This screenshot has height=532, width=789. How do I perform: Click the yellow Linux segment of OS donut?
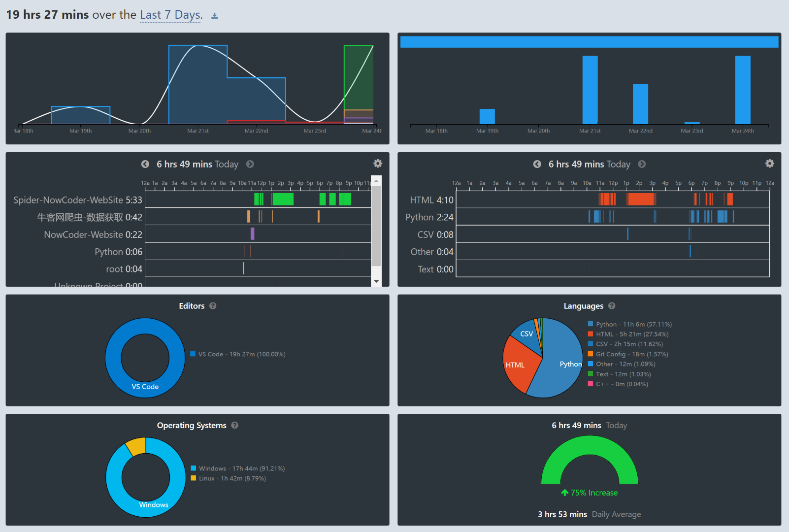[x=136, y=446]
